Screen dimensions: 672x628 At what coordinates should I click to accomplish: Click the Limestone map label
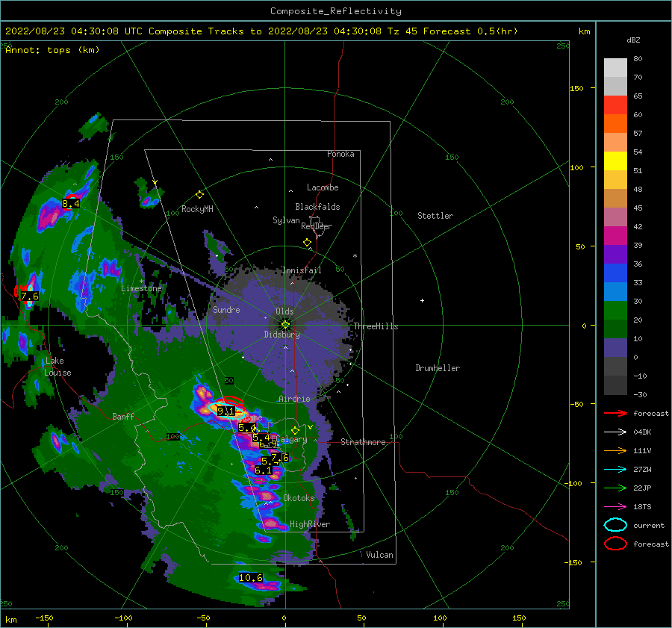(141, 288)
